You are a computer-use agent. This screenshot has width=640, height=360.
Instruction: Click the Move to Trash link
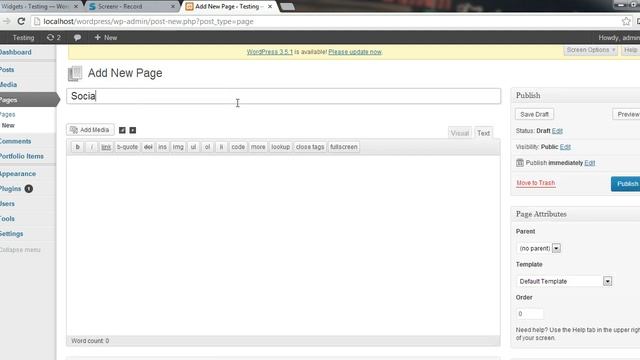(x=536, y=183)
